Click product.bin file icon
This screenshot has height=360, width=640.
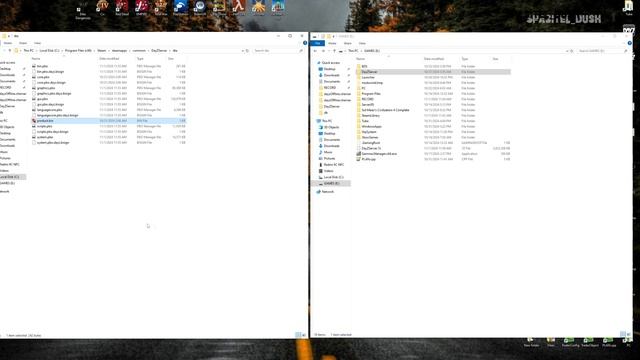point(34,121)
